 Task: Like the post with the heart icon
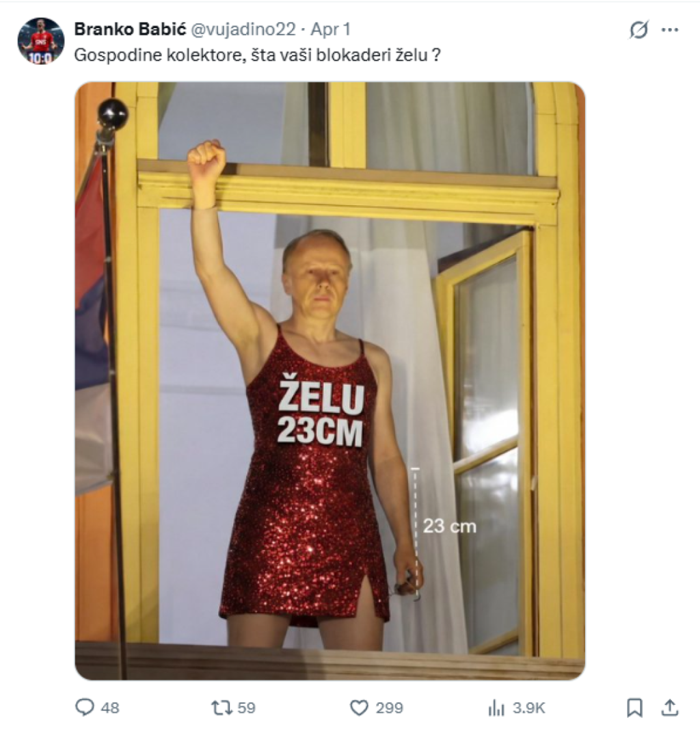pos(359,708)
